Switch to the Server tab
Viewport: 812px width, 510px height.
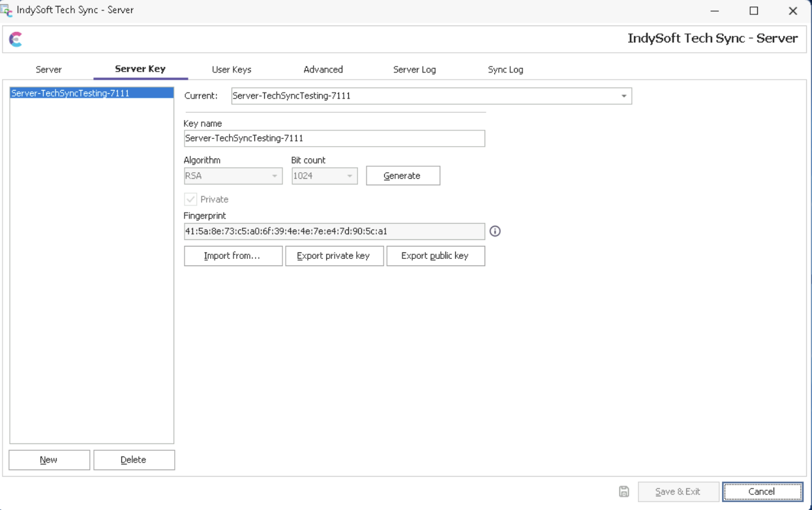pos(49,69)
